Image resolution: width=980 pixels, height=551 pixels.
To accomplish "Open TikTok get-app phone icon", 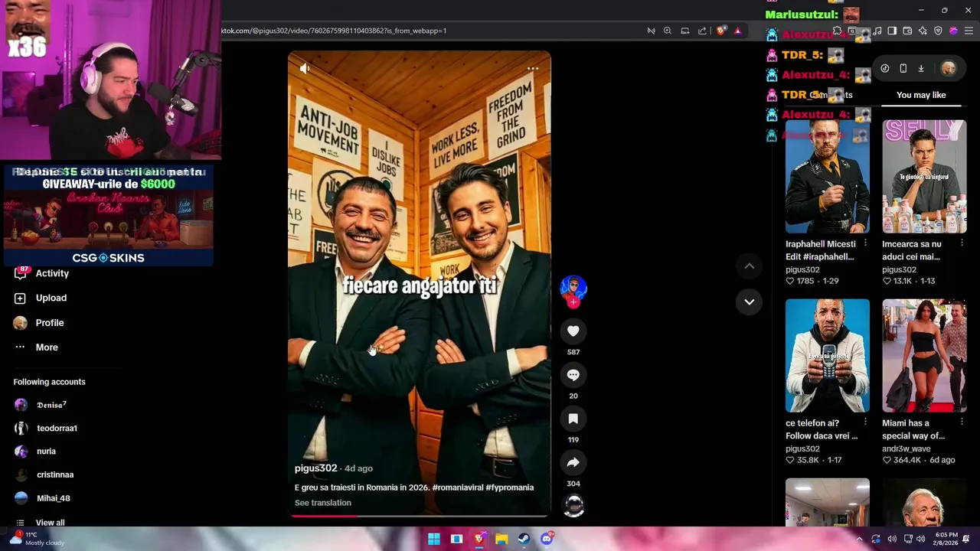I will pos(903,68).
